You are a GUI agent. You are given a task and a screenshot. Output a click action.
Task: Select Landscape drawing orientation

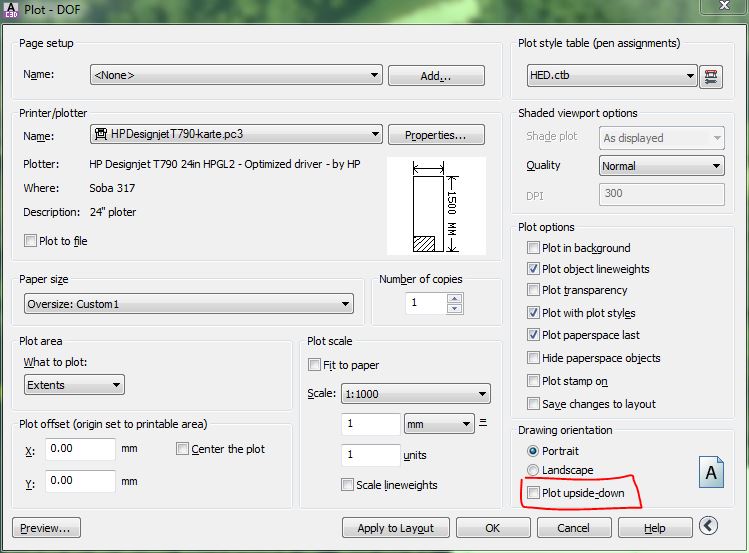533,470
